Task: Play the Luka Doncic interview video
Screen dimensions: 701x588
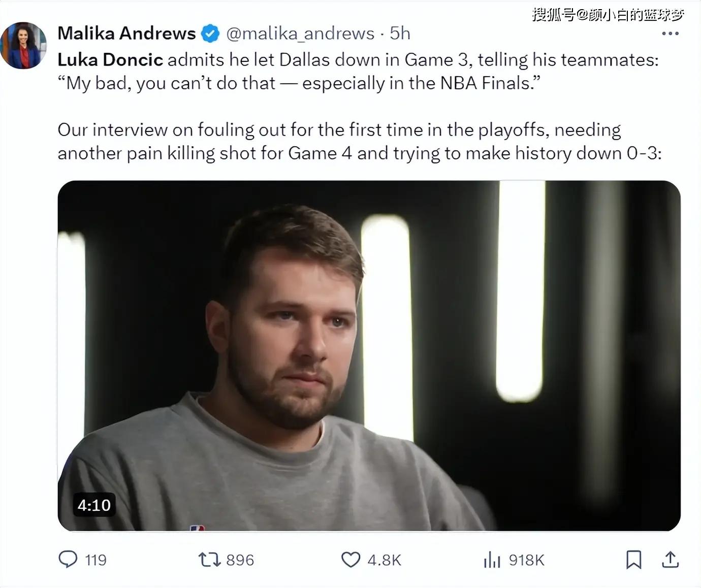Action: (369, 355)
